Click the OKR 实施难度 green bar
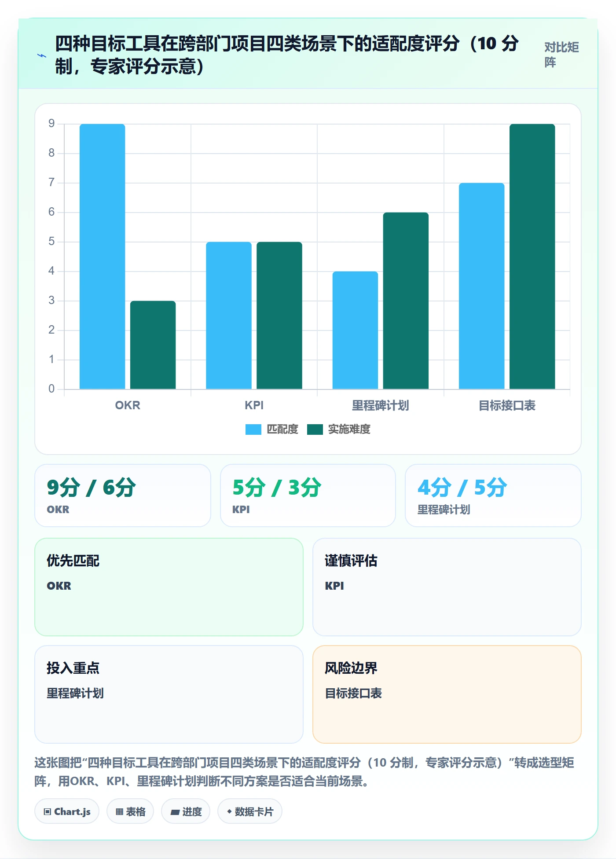The image size is (616, 859). [x=153, y=345]
